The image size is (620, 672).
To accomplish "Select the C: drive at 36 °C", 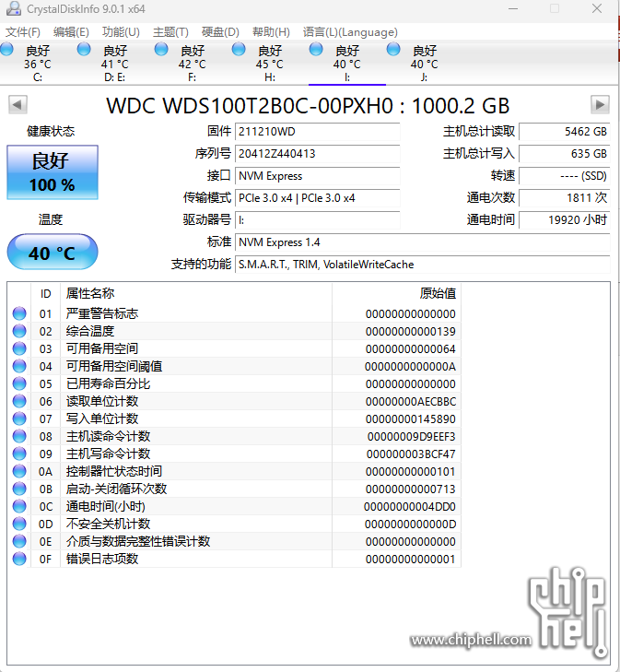I will click(38, 63).
